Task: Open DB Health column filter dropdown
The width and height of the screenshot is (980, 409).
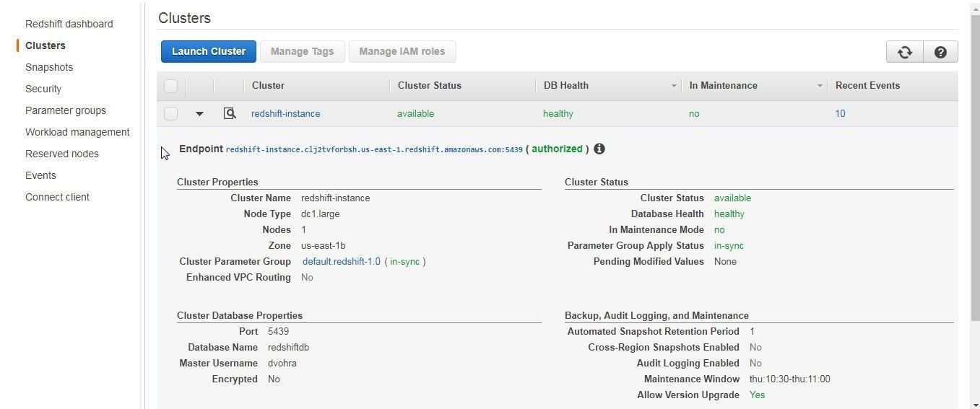Action: tap(673, 86)
